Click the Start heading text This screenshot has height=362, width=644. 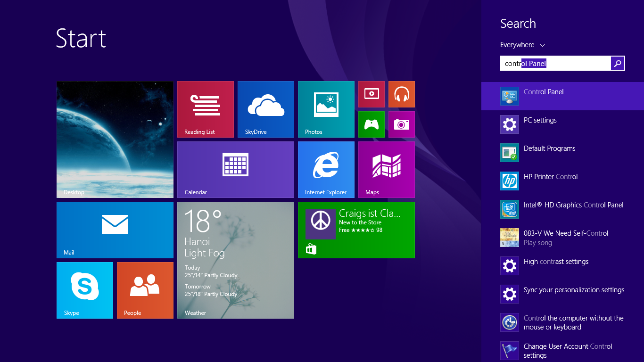81,38
